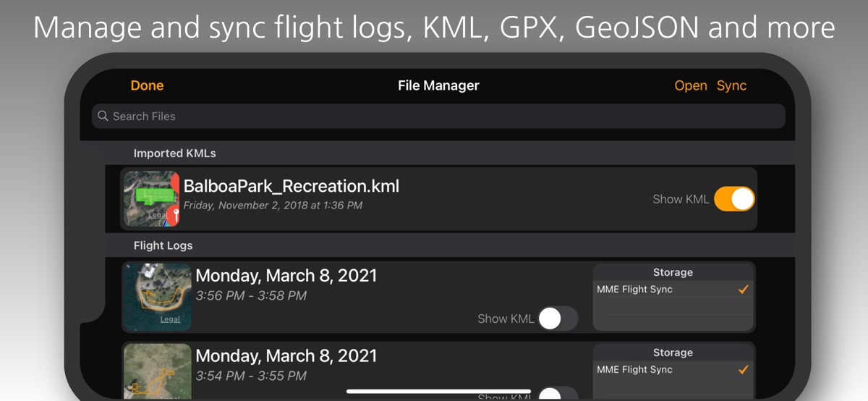Disable Show KML for BalboaPark_Recreation.kml
Viewport: 868px width, 401px height.
tap(734, 199)
